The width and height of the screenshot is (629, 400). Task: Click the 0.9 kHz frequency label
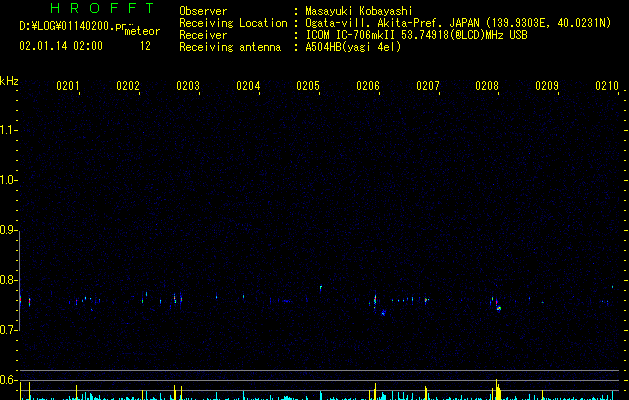click(8, 230)
